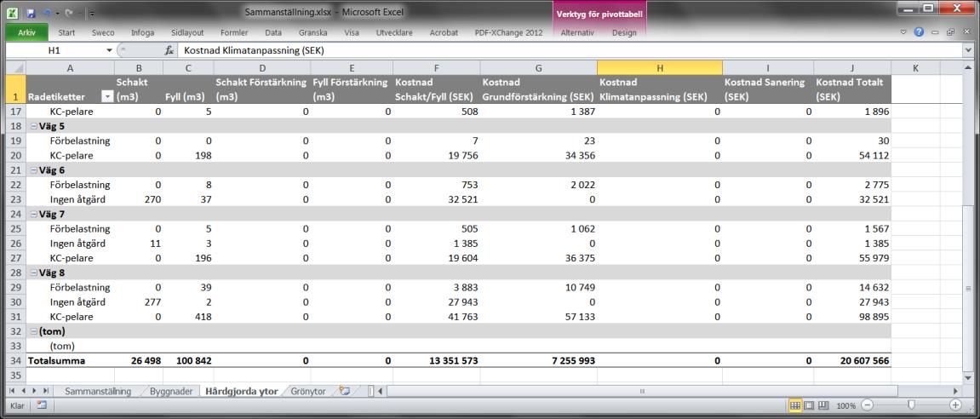The width and height of the screenshot is (980, 419).
Task: Open the Customize Quick Access Toolbar dropdown
Action: coord(92,13)
